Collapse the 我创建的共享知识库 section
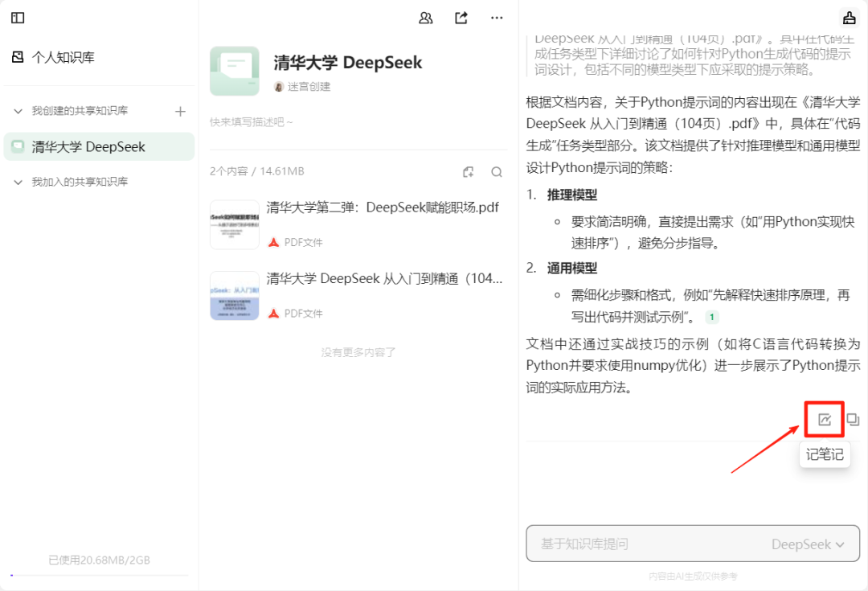868x591 pixels. [x=18, y=110]
